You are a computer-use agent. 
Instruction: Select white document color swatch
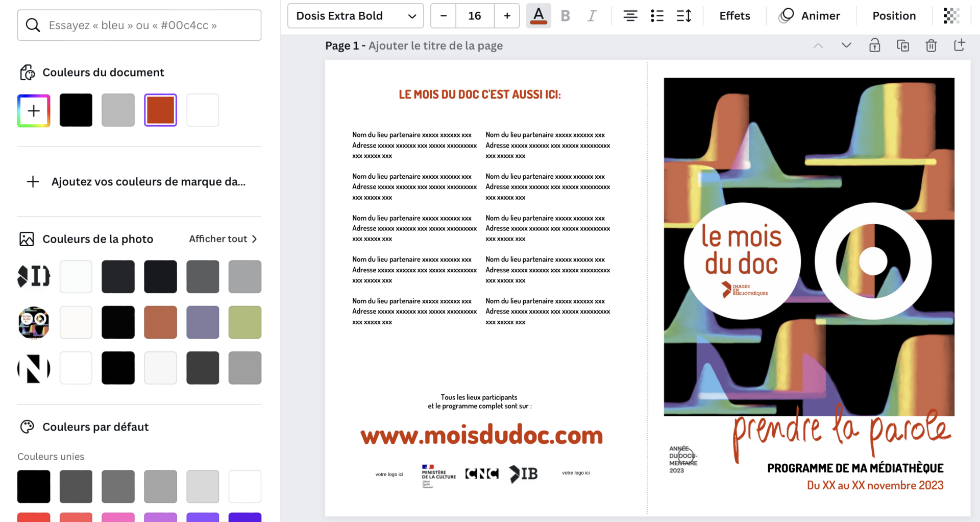(203, 110)
